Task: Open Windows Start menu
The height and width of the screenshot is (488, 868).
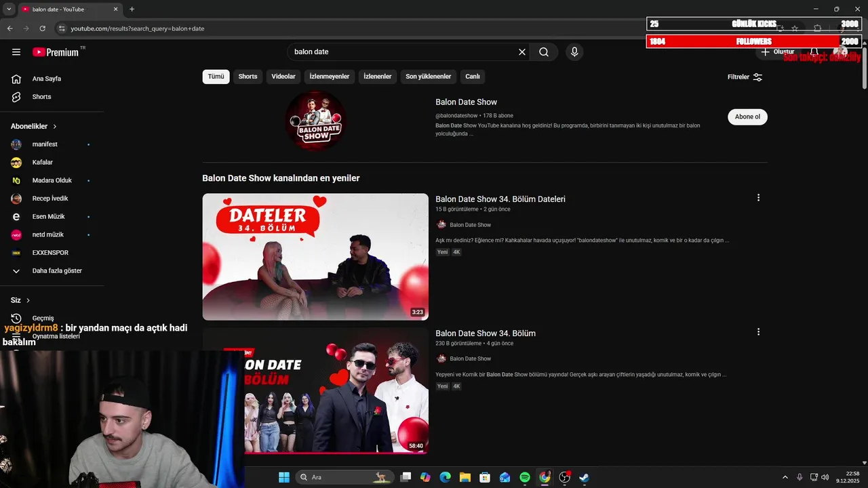Action: click(284, 477)
